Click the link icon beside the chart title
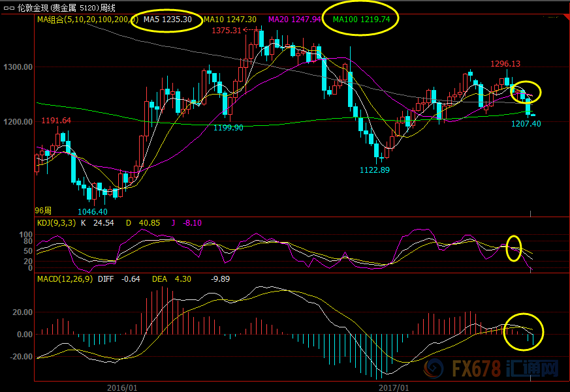This screenshot has width=570, height=392. tap(10, 8)
